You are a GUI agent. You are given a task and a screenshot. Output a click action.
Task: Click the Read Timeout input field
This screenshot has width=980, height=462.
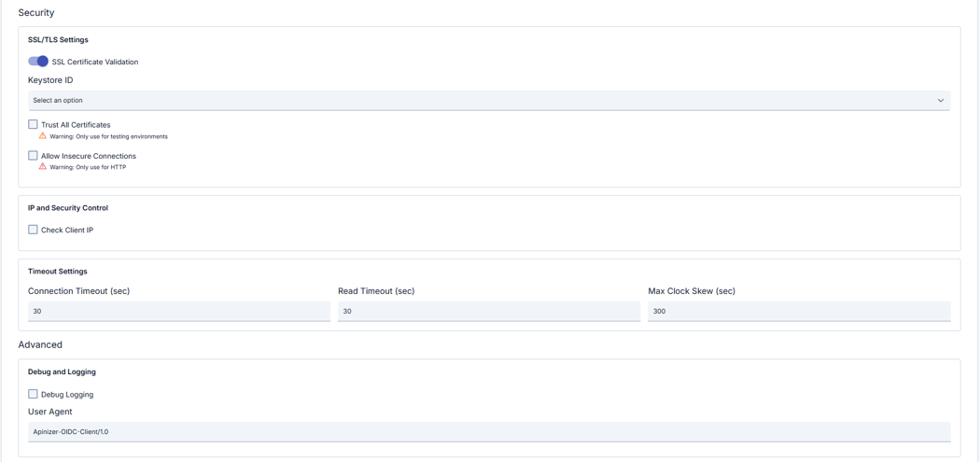(489, 312)
